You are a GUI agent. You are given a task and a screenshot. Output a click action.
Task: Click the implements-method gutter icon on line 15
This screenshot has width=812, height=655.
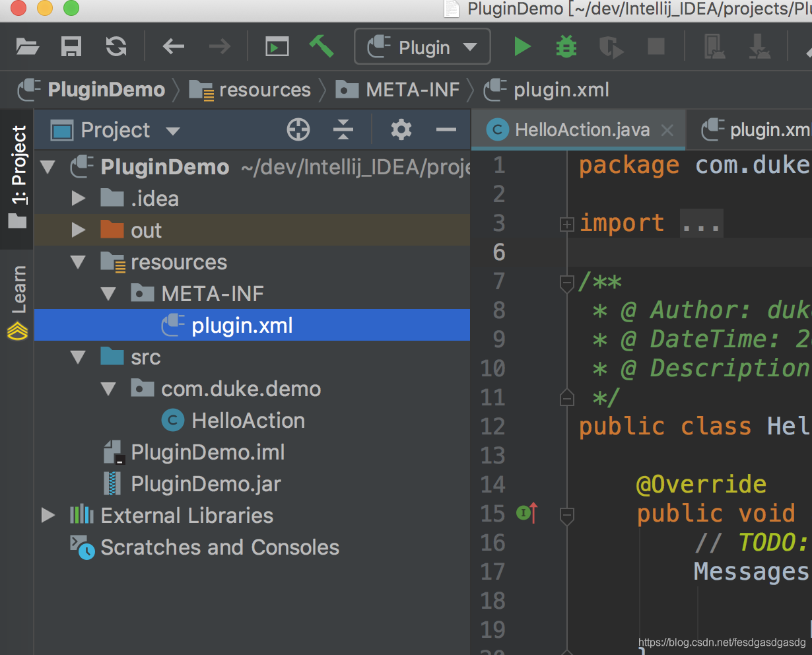pos(527,513)
